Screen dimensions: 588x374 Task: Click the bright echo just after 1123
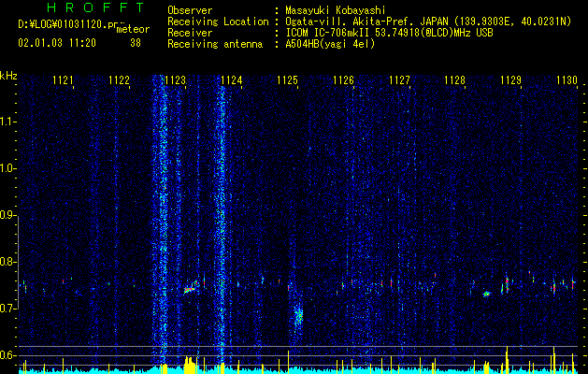(x=190, y=289)
